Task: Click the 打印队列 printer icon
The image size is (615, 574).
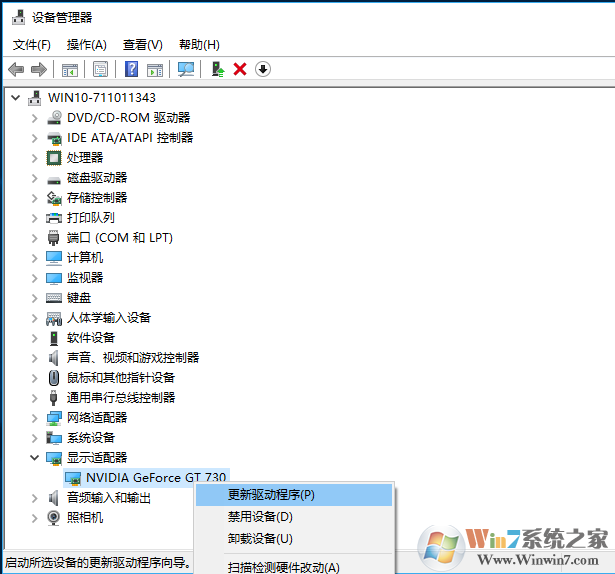Action: [54, 218]
